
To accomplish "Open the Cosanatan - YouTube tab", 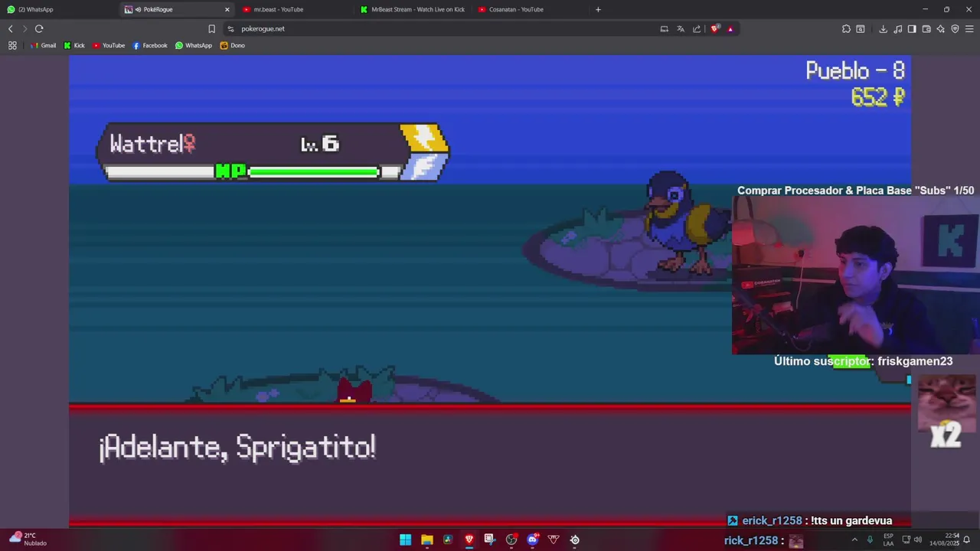I will 531,9.
